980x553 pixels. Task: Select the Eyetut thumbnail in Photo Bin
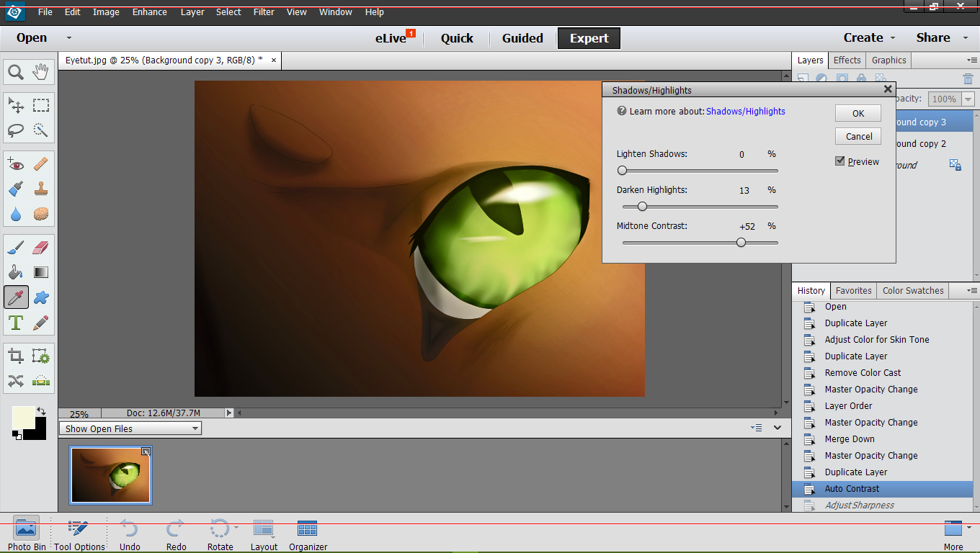[111, 475]
